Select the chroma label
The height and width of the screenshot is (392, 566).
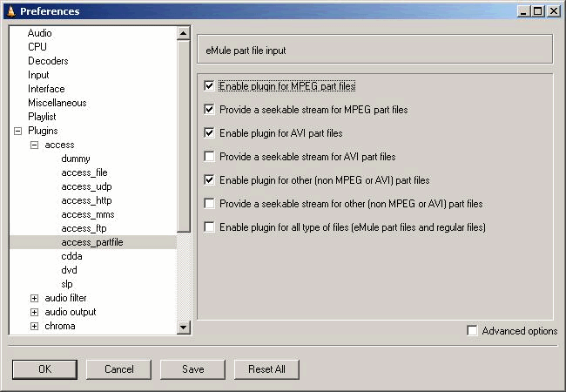[x=60, y=326]
